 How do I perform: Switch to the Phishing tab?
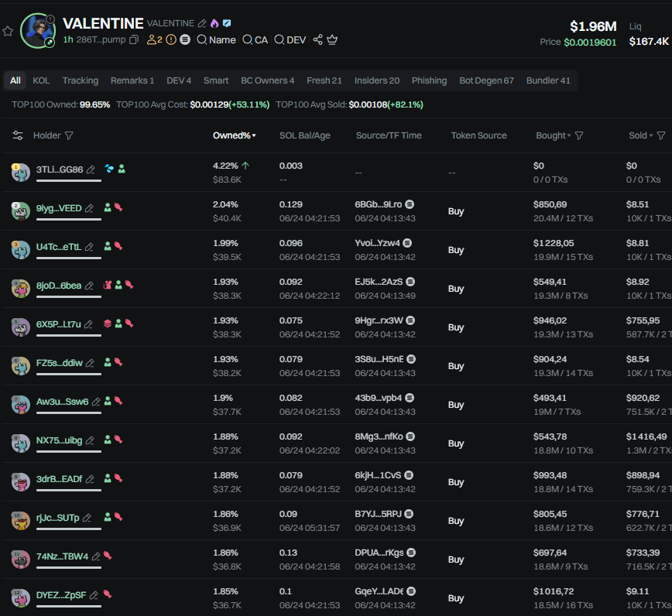coord(429,80)
